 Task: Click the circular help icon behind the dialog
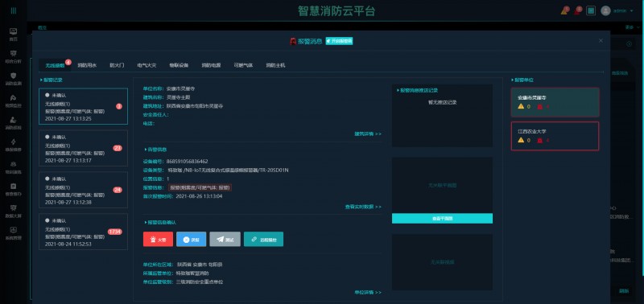630,44
